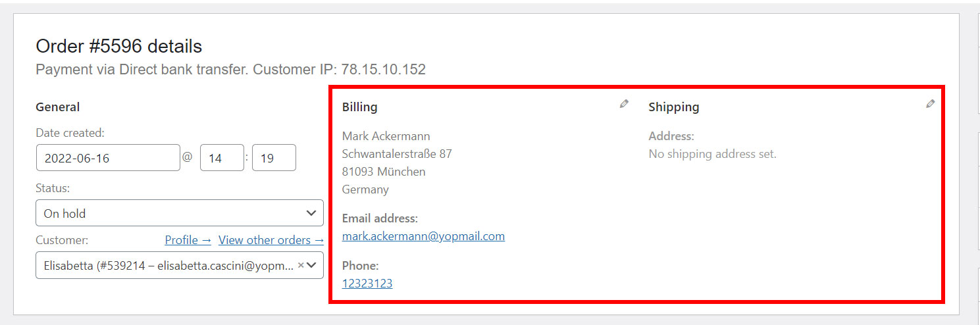Click the Shipping section heading
Screen dimensions: 980x325
tap(674, 107)
